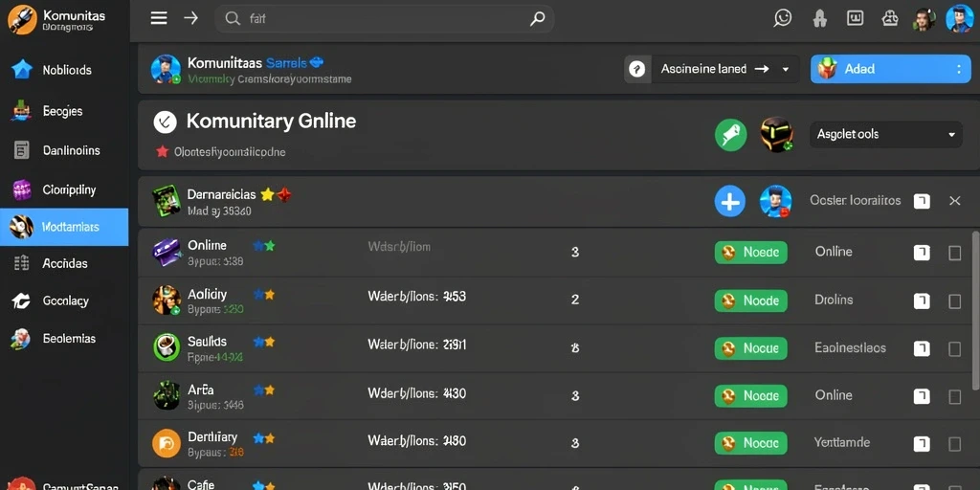Tick the checkbox in the Online row
This screenshot has width=980, height=490.
(955, 253)
